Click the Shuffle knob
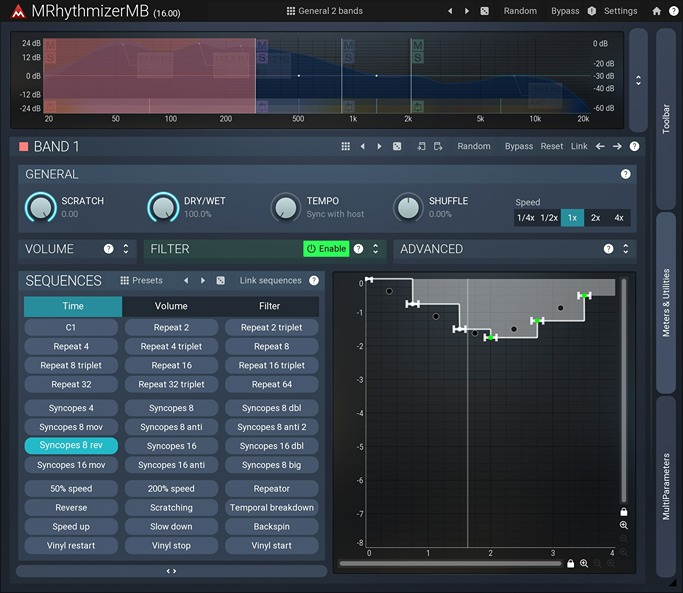The height and width of the screenshot is (593, 683). tap(408, 208)
